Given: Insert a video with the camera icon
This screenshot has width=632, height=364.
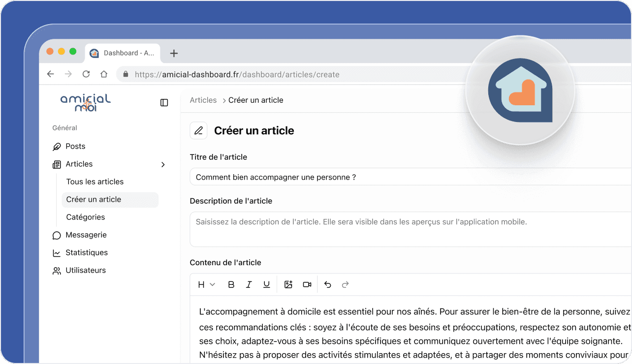Looking at the screenshot, I should [307, 284].
